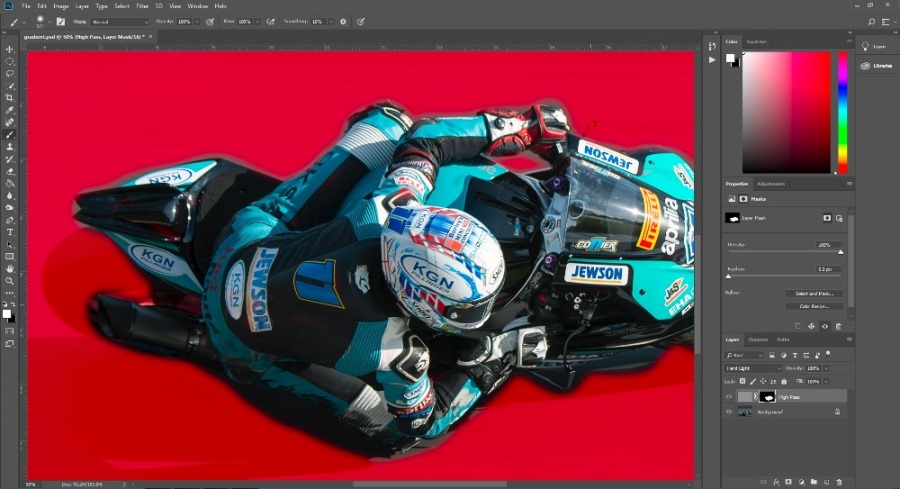900x489 pixels.
Task: Expand the layer Fill dropdown
Action: 826,381
